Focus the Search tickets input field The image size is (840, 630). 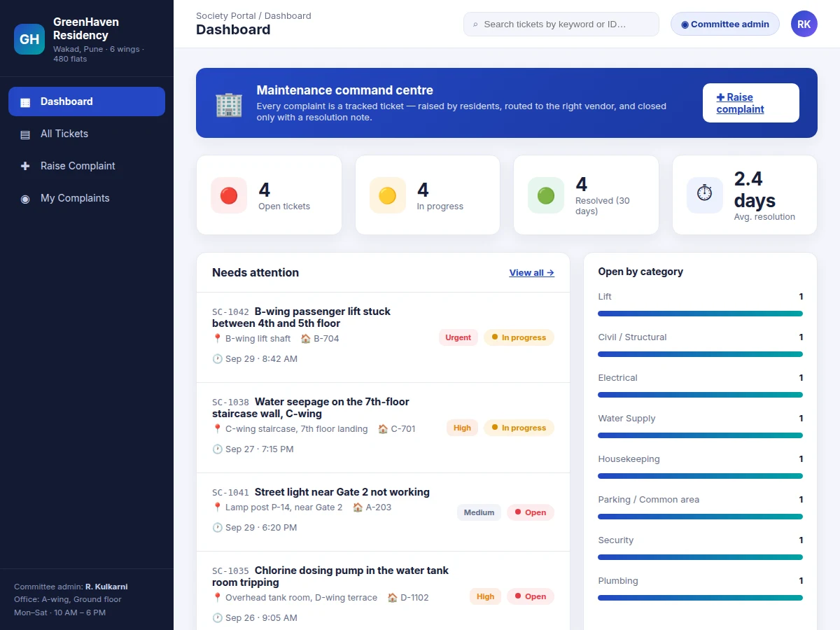coord(561,24)
